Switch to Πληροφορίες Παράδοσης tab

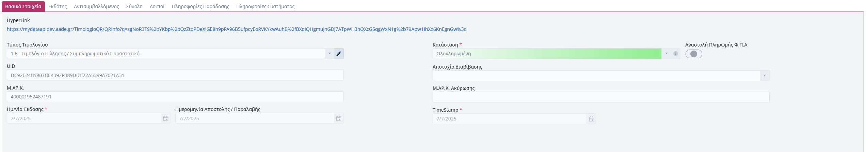click(200, 6)
